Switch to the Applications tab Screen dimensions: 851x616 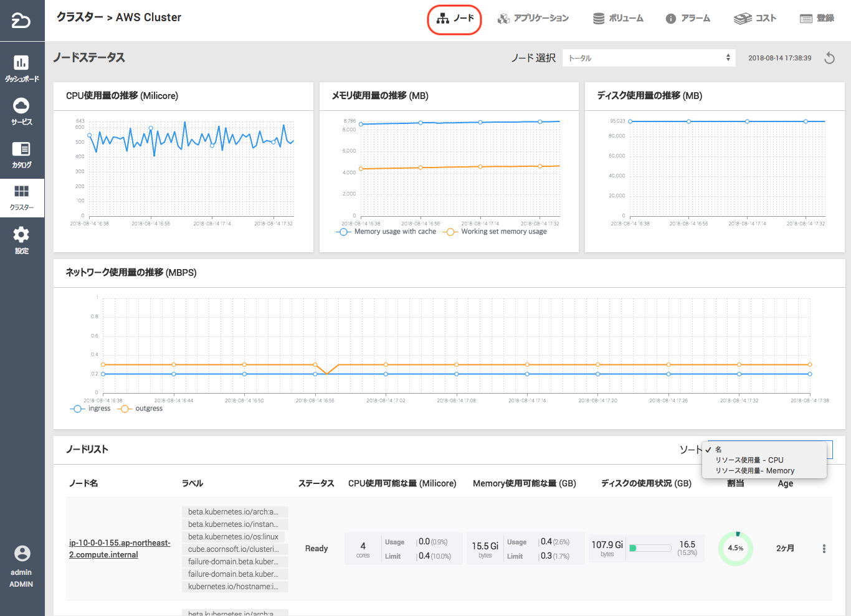[x=533, y=19]
